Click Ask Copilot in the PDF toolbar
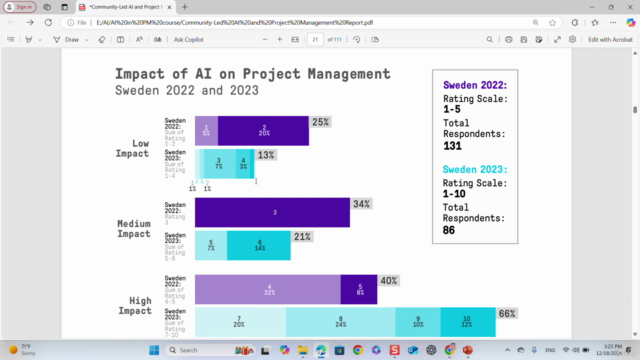 (189, 40)
